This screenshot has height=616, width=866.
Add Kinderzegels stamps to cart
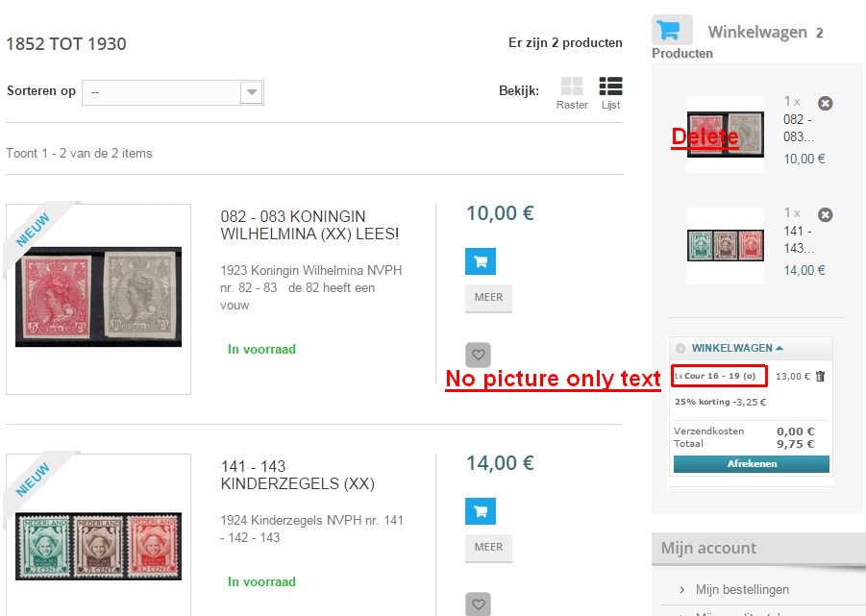pos(481,511)
